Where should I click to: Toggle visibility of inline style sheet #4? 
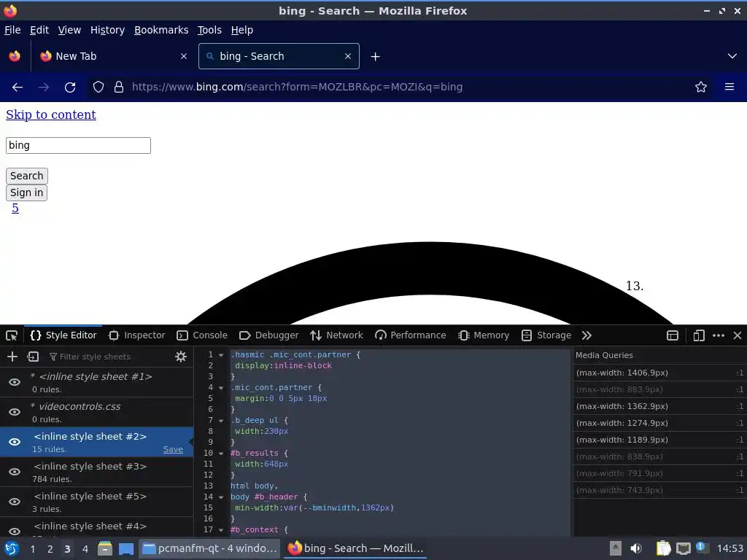15,531
